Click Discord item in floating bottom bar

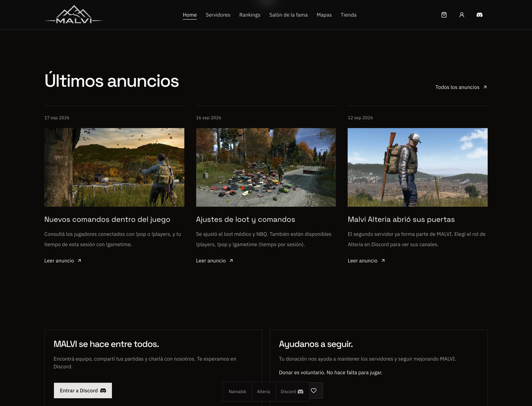coord(292,391)
